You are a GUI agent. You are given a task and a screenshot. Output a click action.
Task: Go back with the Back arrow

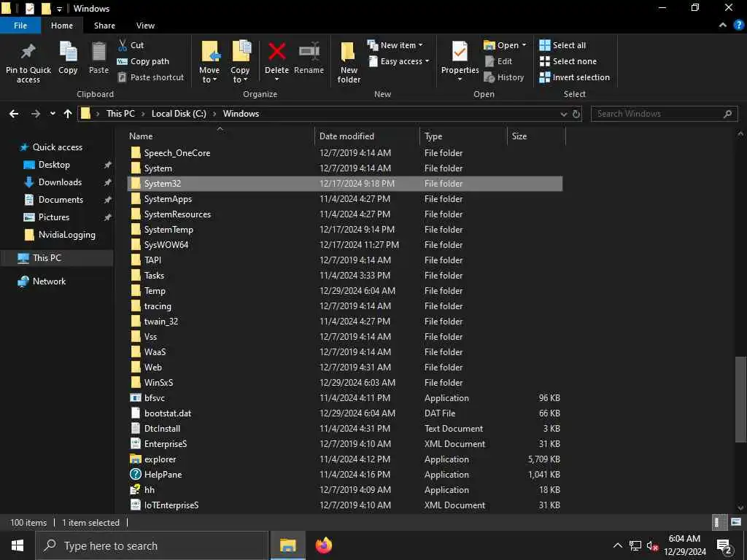click(15, 114)
